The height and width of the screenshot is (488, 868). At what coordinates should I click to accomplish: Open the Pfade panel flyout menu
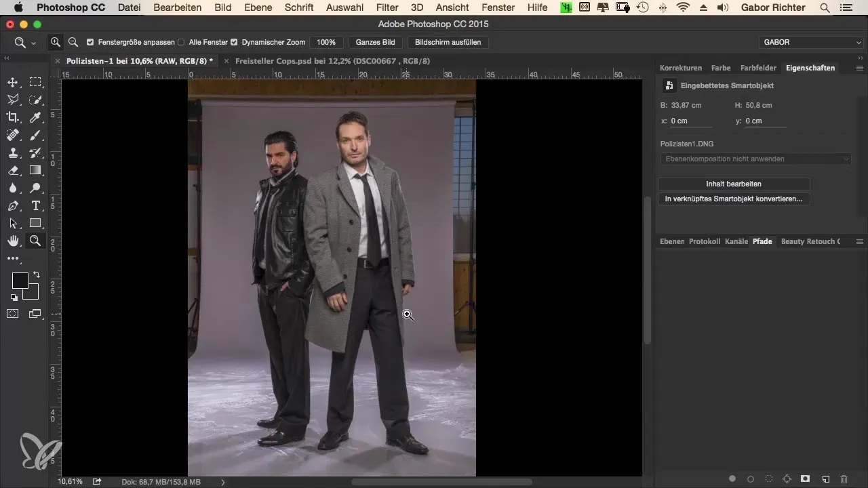click(860, 241)
